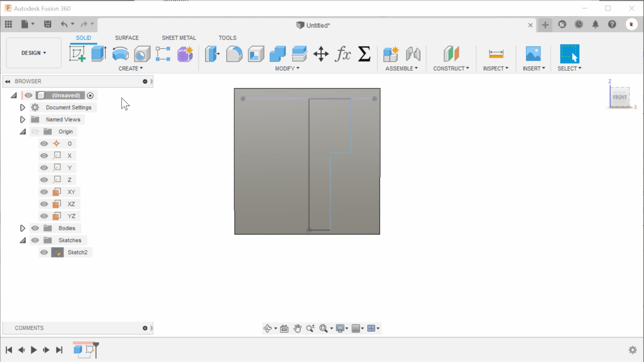The height and width of the screenshot is (362, 644).
Task: Select the New Component tool
Action: (391, 54)
